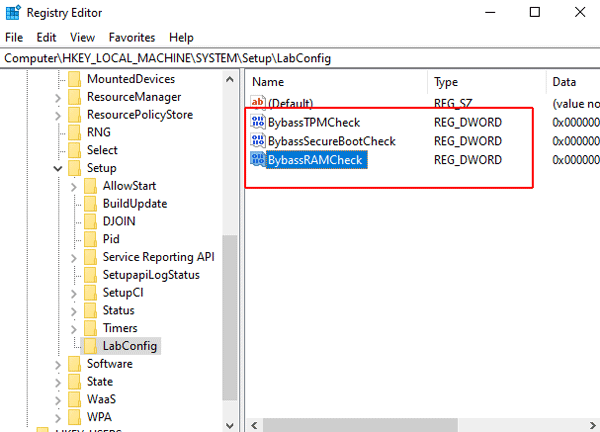Expand the Status key

74,311
